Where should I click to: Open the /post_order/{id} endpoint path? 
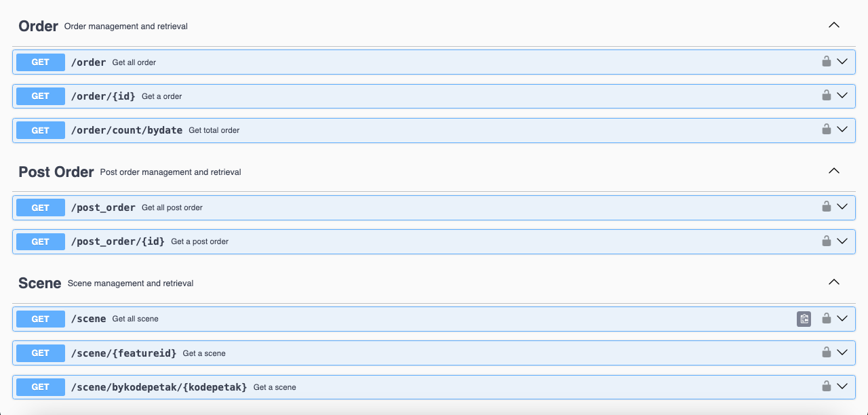(x=118, y=241)
